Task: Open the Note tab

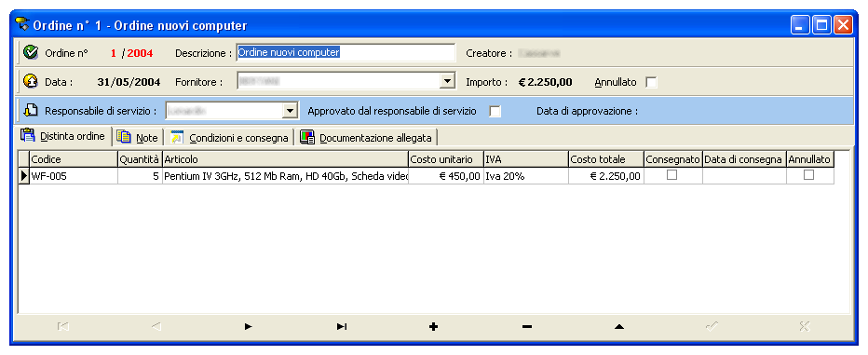Action: pyautogui.click(x=139, y=138)
